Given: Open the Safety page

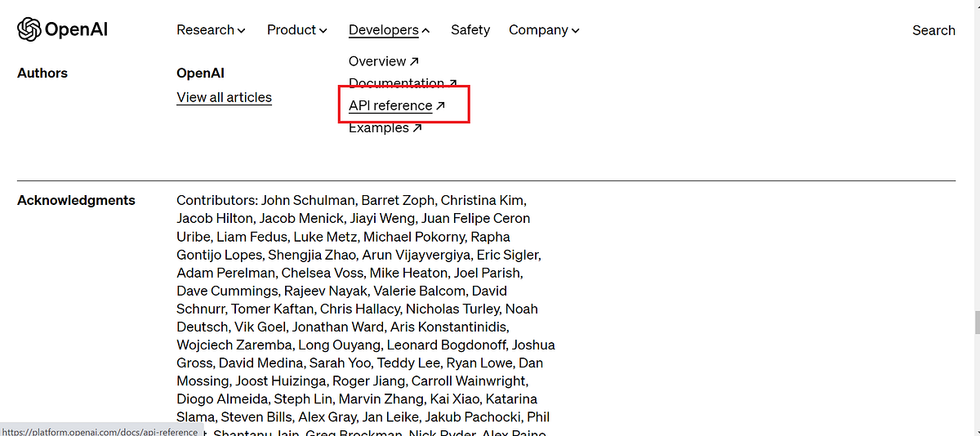Looking at the screenshot, I should pos(470,30).
